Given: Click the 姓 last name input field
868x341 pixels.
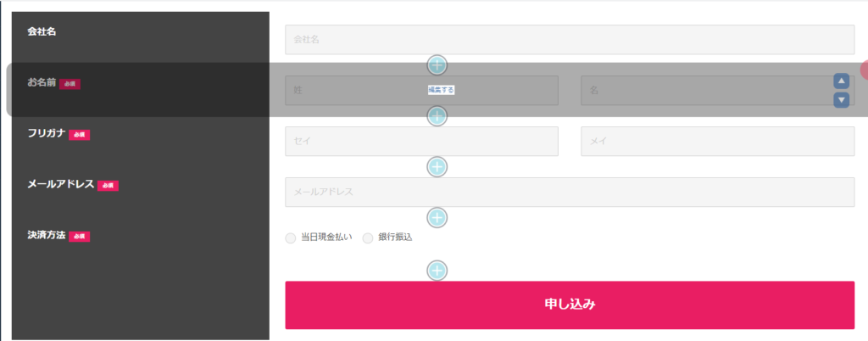Looking at the screenshot, I should 422,90.
